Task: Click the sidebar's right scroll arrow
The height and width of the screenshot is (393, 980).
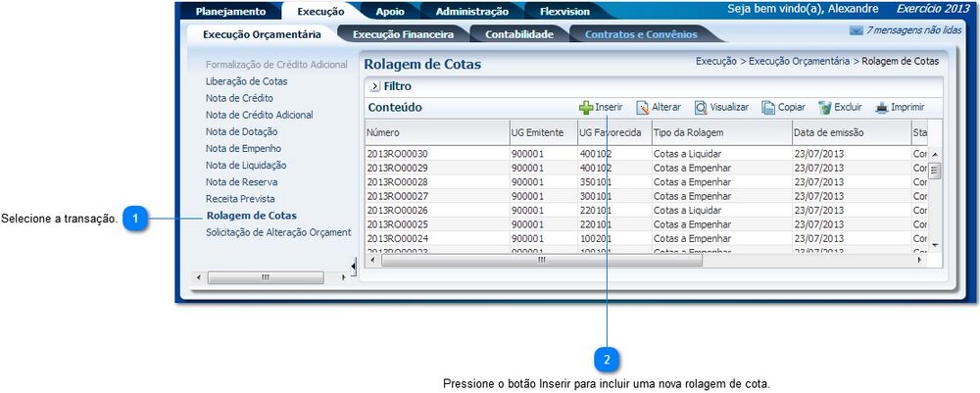Action: [x=343, y=277]
